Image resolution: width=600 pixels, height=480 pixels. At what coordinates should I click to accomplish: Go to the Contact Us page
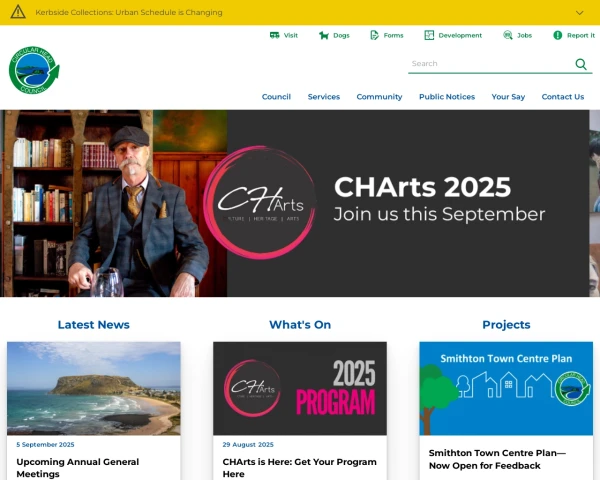563,97
